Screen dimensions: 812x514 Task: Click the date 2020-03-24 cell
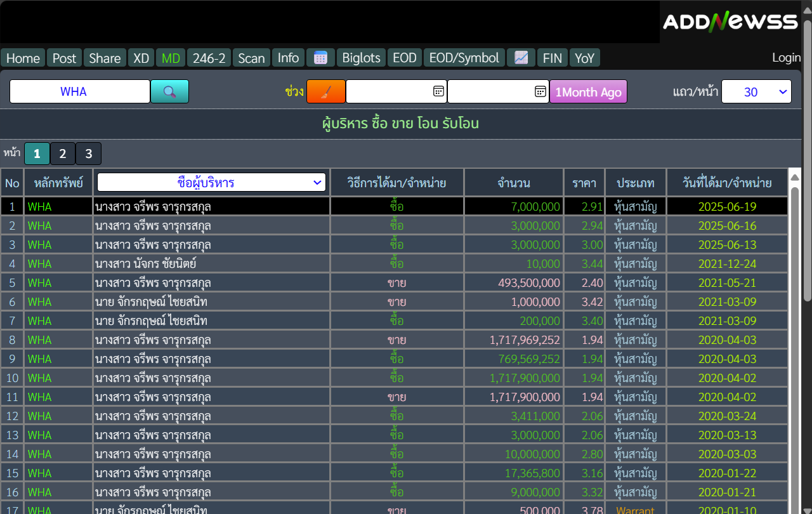727,416
